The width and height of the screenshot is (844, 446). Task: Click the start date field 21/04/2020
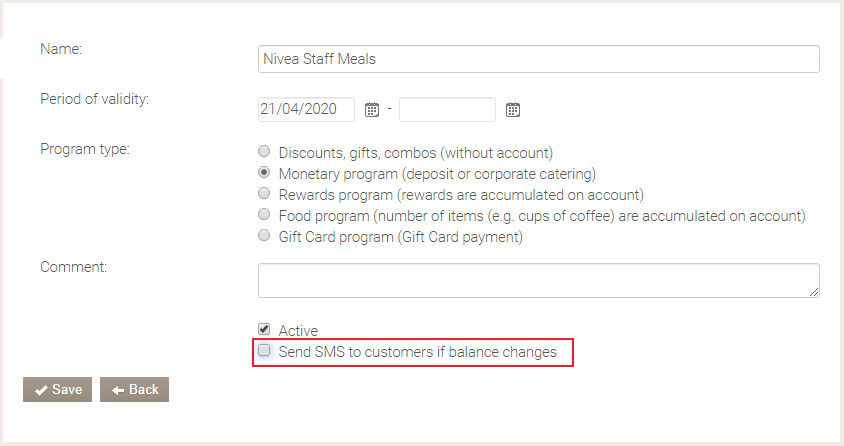click(306, 110)
